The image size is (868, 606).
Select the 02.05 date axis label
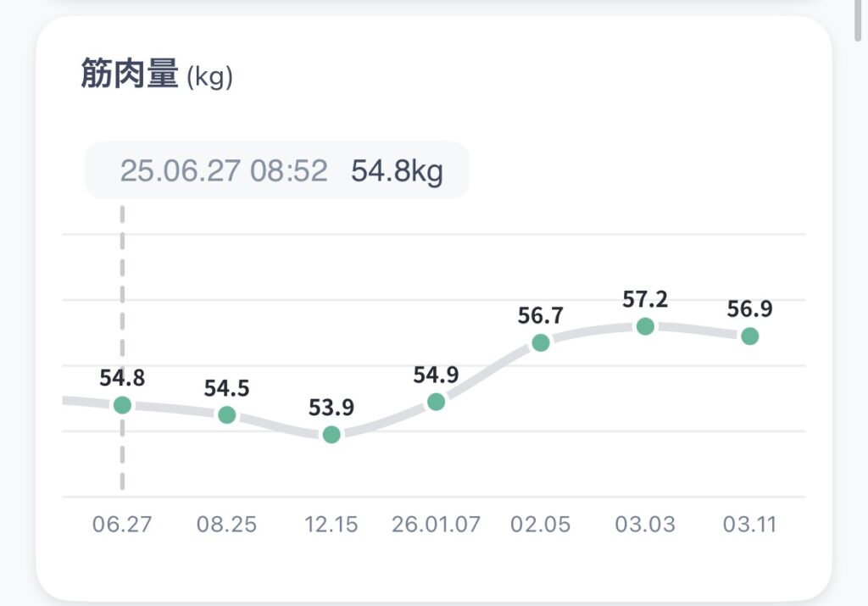(541, 525)
